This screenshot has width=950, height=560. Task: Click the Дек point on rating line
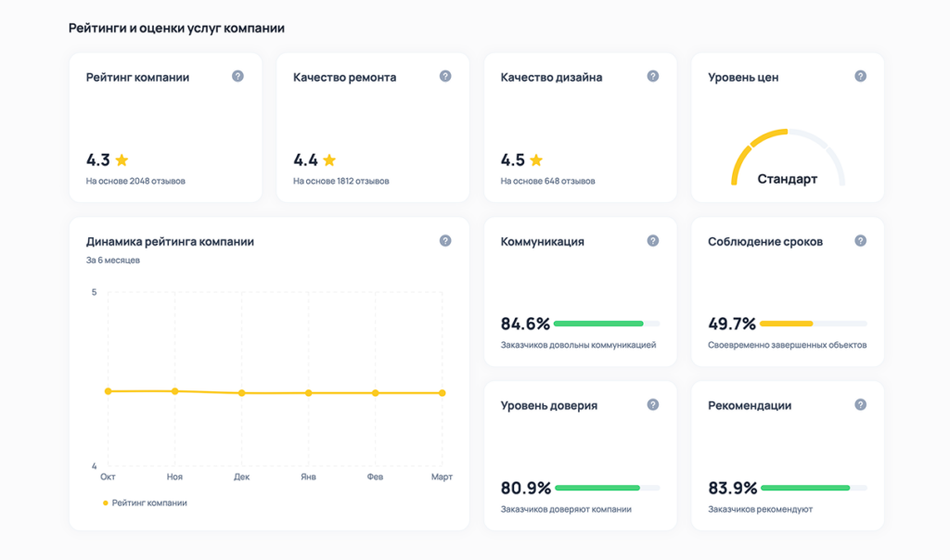[x=241, y=393]
